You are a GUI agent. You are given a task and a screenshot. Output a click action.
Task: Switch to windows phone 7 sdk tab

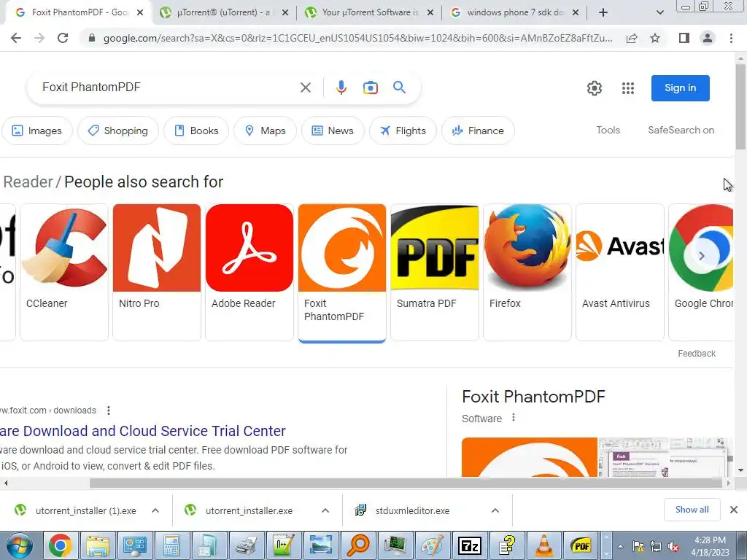516,13
